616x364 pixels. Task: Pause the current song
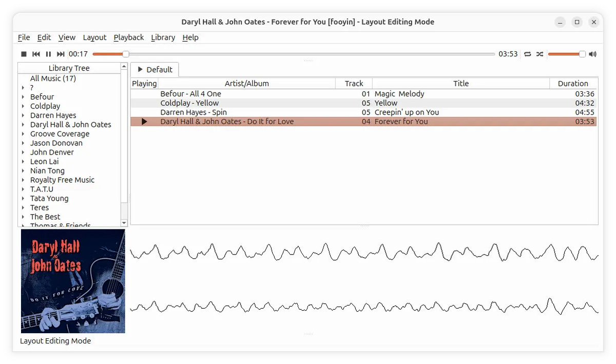tap(48, 54)
